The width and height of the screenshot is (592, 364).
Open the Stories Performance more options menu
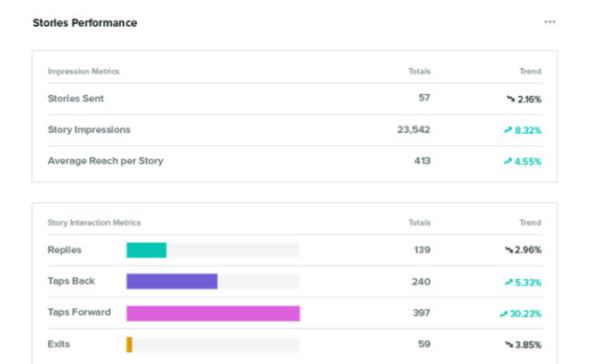coord(549,22)
